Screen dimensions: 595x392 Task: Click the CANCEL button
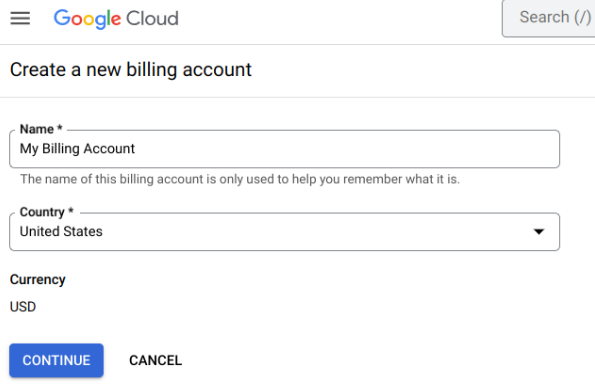[156, 360]
